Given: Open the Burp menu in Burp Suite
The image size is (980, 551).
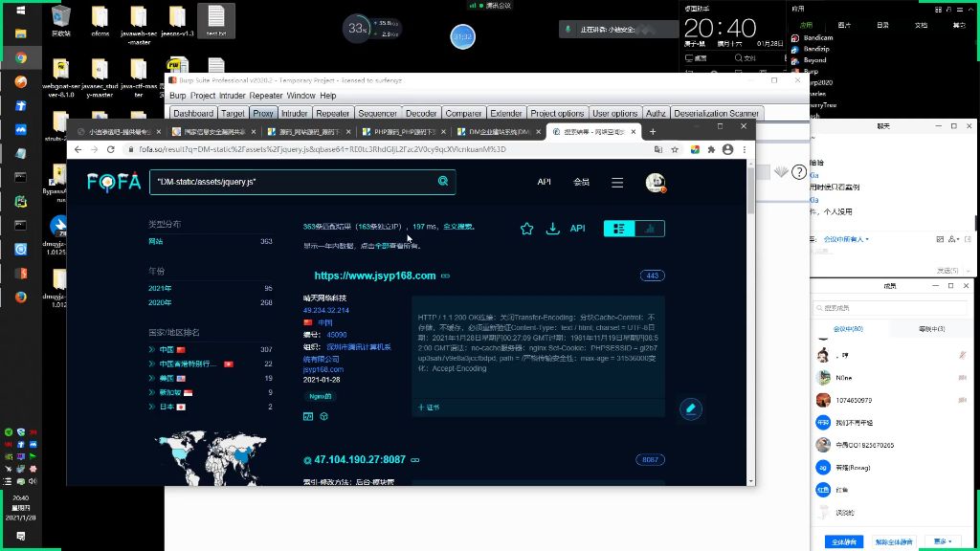Looking at the screenshot, I should [x=177, y=96].
